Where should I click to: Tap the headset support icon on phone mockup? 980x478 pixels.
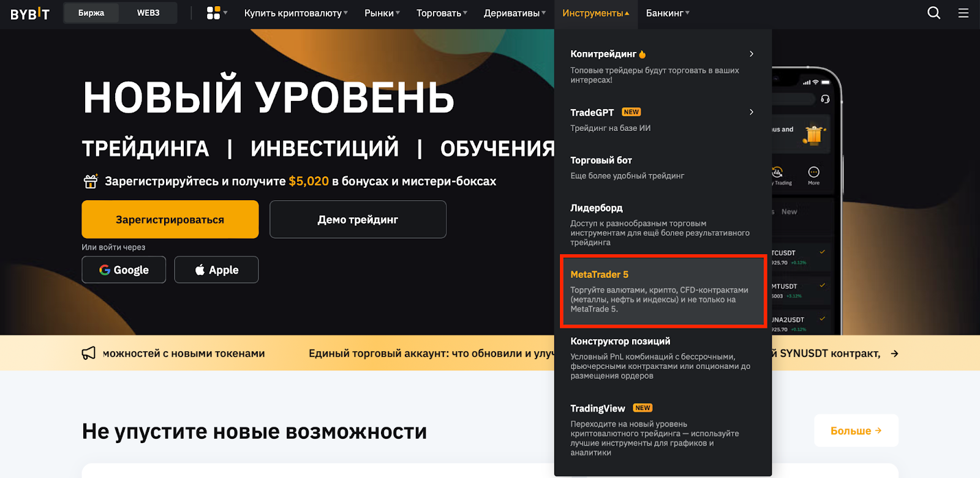(x=825, y=99)
